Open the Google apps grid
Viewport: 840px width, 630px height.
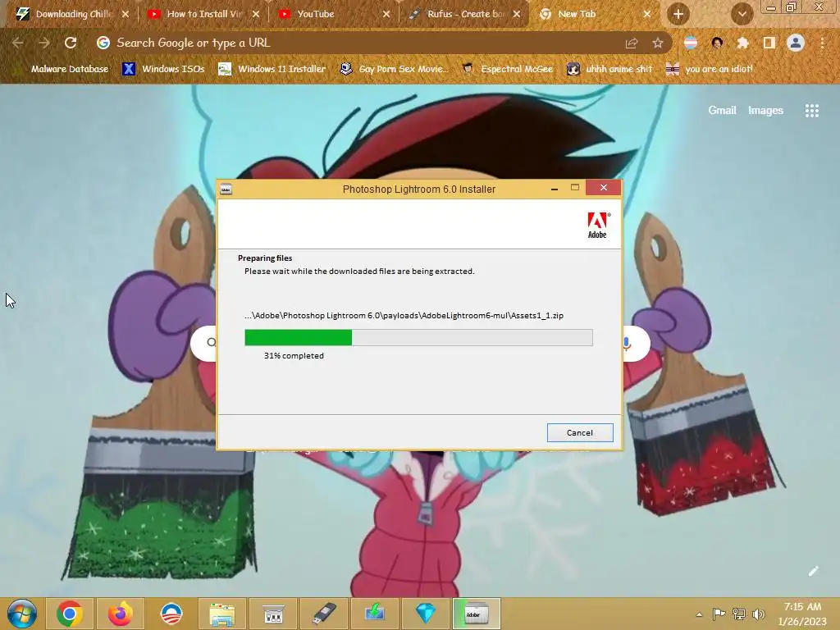coord(811,111)
